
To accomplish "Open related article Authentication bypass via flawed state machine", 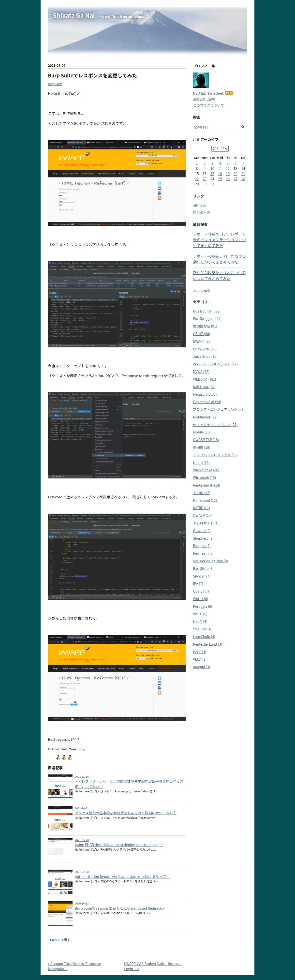I will pos(122,876).
